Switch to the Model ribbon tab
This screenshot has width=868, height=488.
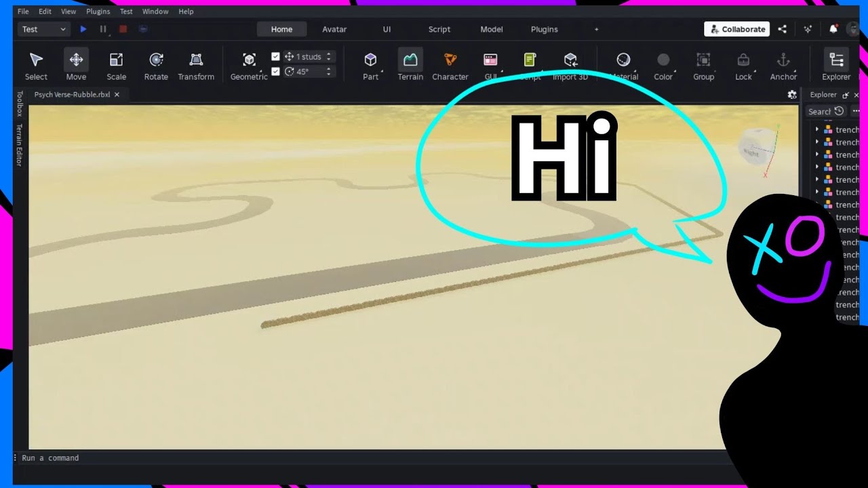point(492,29)
